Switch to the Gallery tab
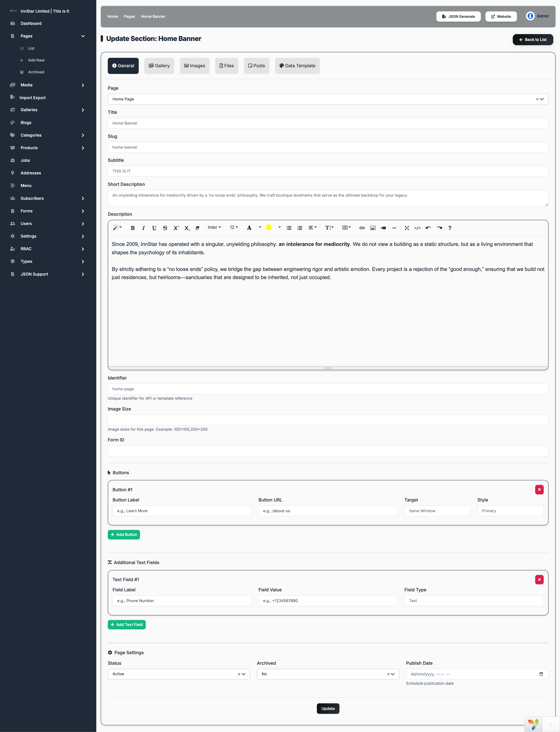 coord(159,66)
